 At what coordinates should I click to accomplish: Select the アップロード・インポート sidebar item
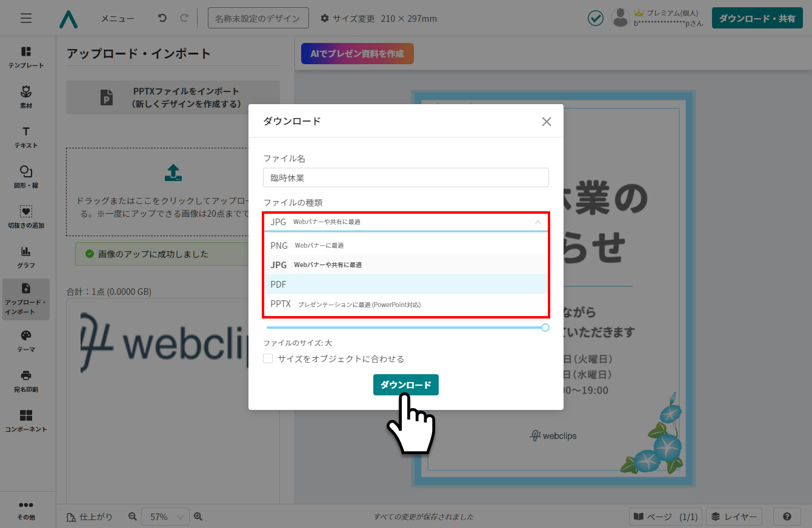click(x=26, y=299)
